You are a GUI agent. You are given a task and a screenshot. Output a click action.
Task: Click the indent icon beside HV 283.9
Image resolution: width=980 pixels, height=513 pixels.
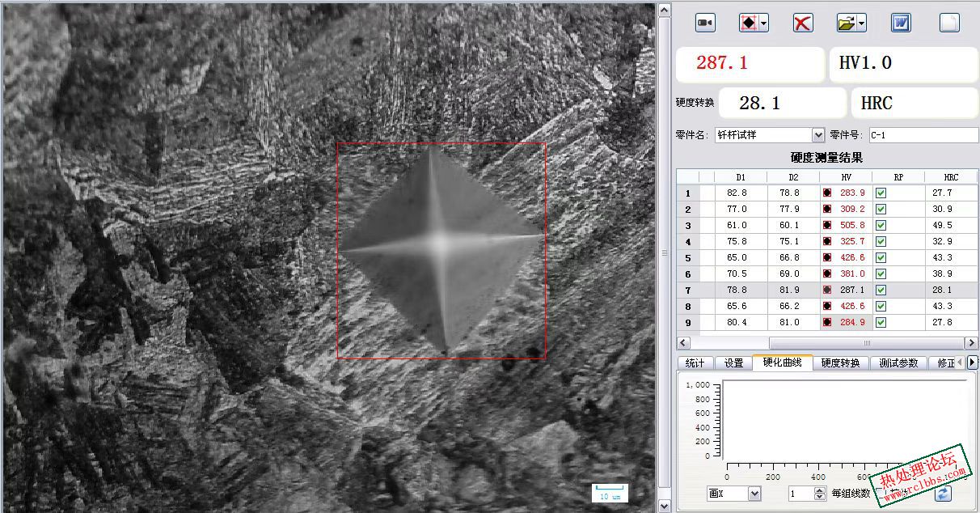tap(827, 193)
